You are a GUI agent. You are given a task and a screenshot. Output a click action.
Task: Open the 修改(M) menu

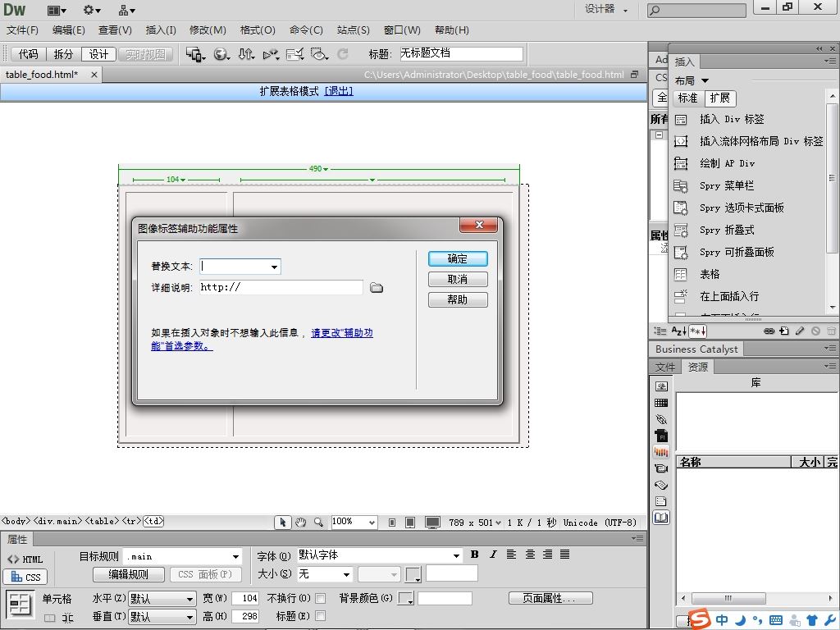click(208, 30)
